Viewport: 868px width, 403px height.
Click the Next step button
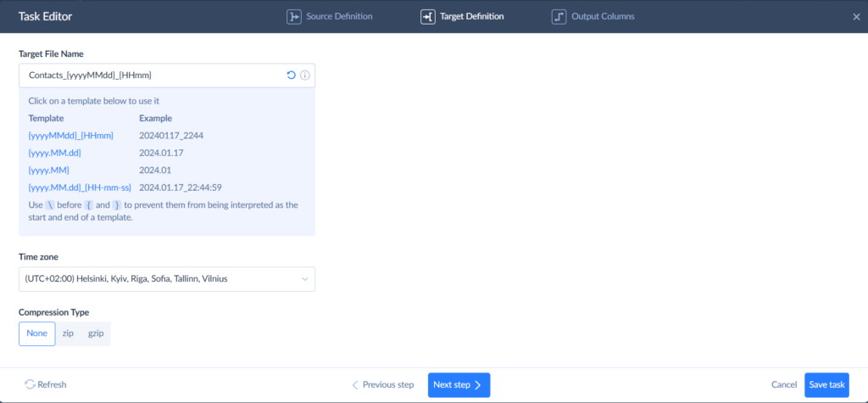click(x=459, y=384)
